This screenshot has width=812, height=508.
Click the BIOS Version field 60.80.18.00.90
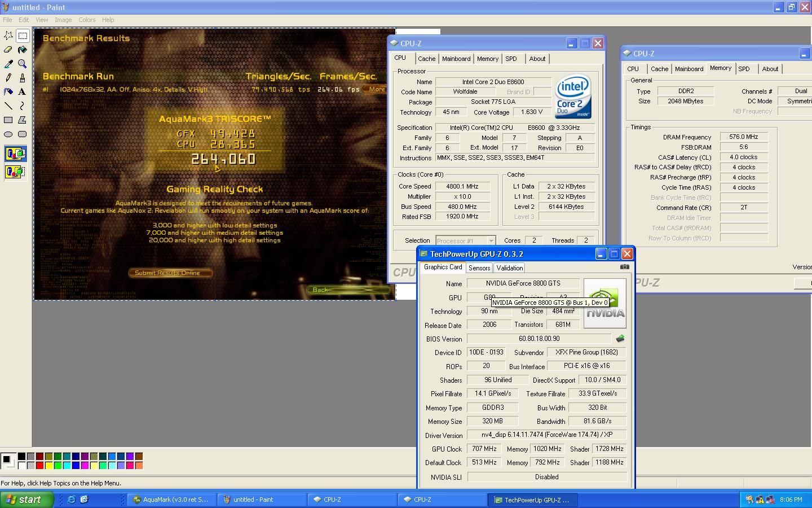(x=539, y=339)
